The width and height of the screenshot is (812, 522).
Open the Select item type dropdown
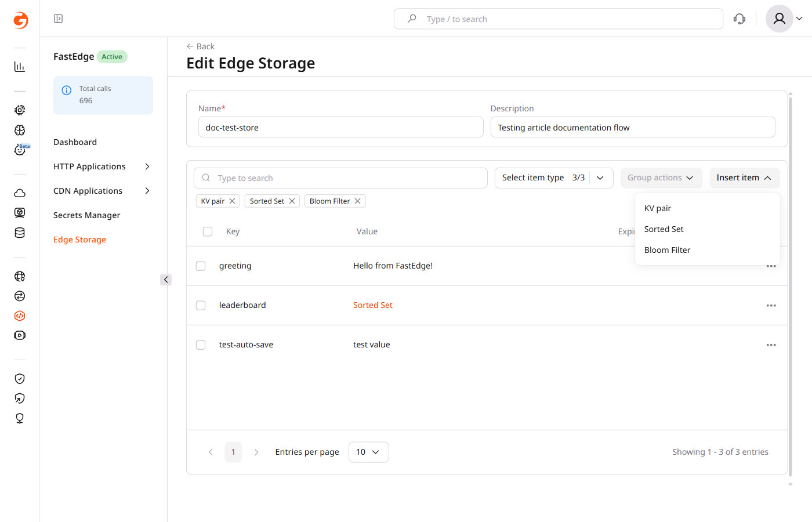point(554,178)
